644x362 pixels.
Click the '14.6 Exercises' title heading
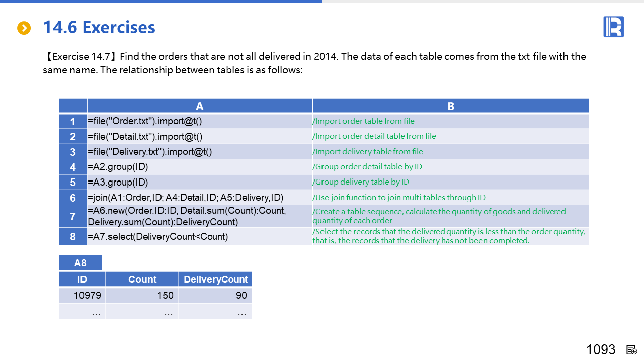pos(99,27)
